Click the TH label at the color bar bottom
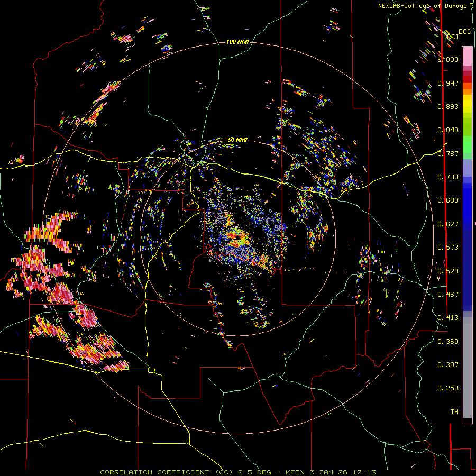This screenshot has height=476, width=476. pyautogui.click(x=454, y=412)
